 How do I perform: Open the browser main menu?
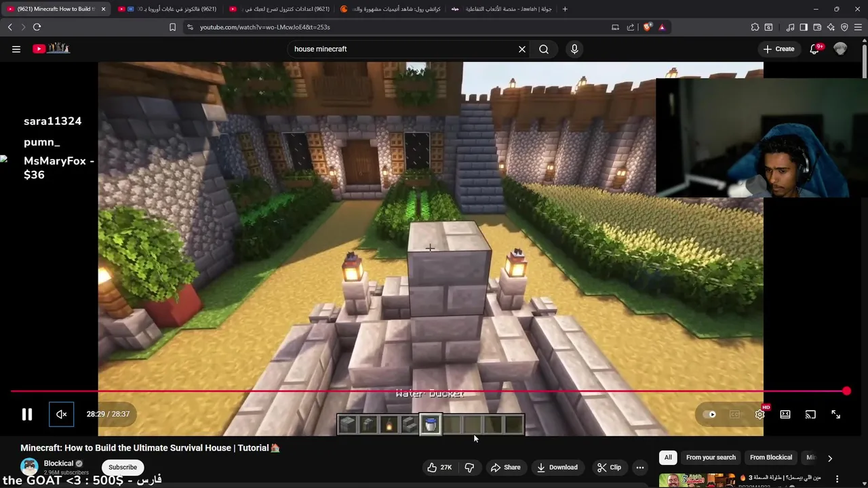859,27
